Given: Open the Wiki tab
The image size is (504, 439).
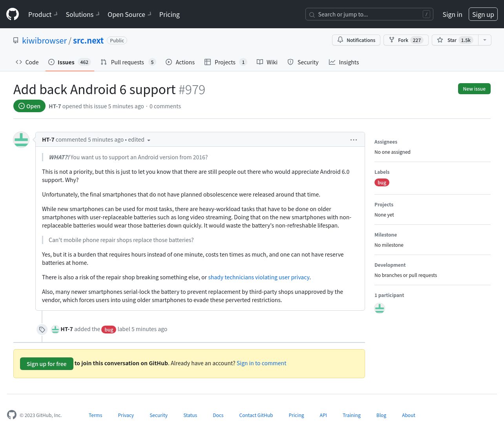Looking at the screenshot, I should (267, 62).
